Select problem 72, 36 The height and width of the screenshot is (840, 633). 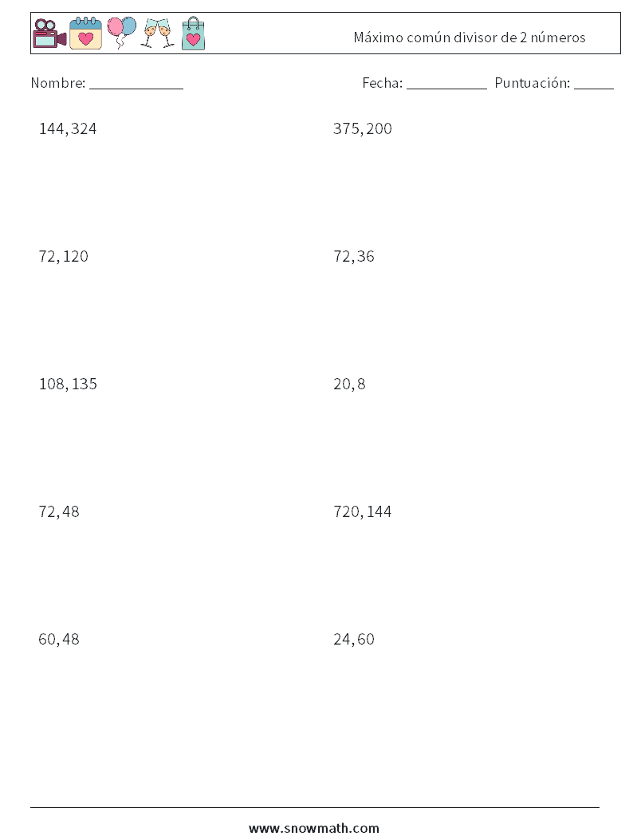(353, 257)
